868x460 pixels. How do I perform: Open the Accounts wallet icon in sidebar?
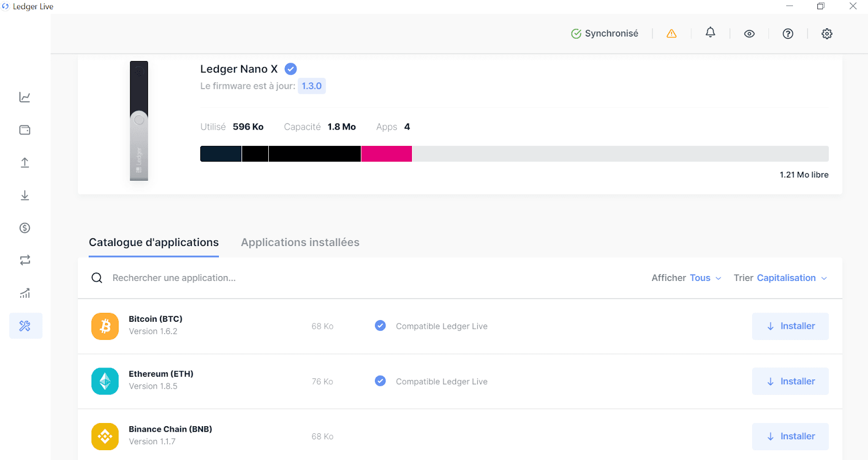pos(25,130)
